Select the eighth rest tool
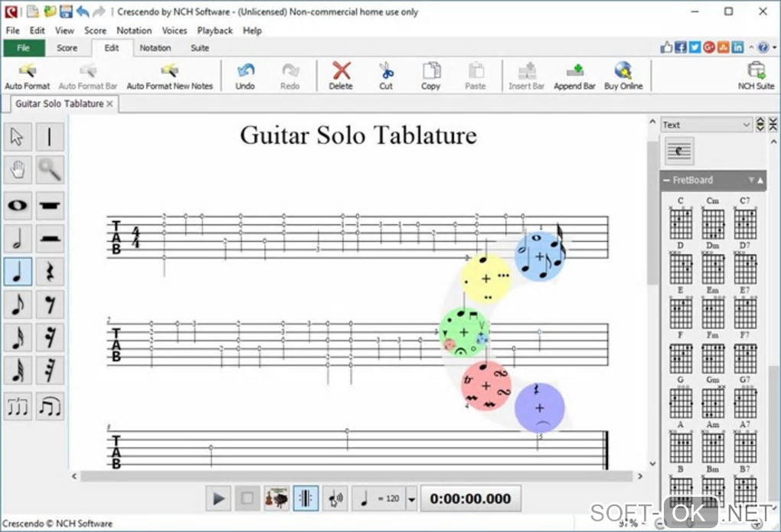781x532 pixels. 50,305
